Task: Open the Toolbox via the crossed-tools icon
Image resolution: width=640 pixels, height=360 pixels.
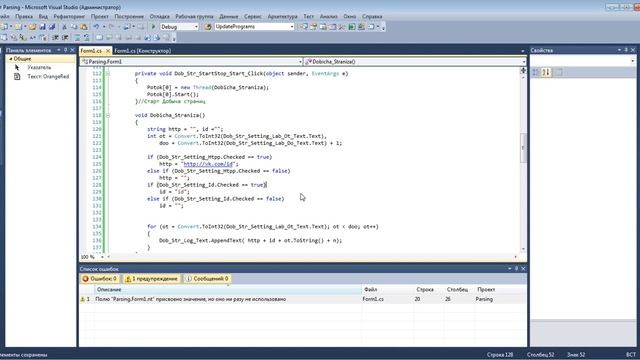Action: pyautogui.click(x=342, y=27)
